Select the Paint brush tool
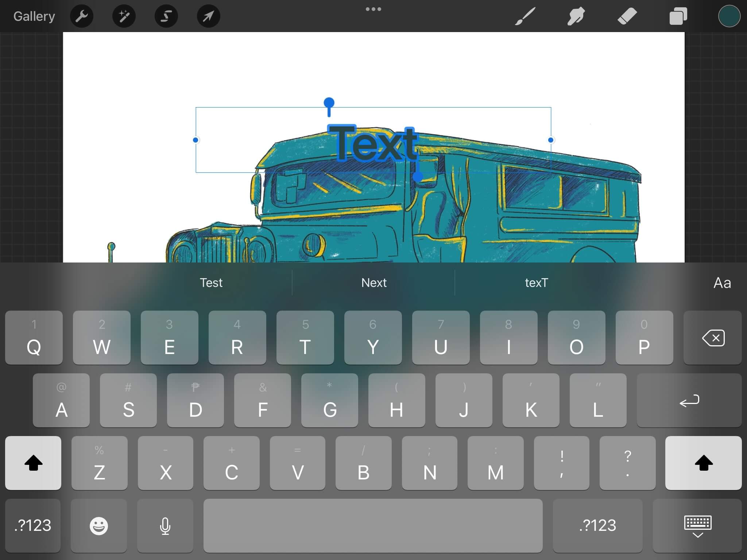 tap(525, 16)
